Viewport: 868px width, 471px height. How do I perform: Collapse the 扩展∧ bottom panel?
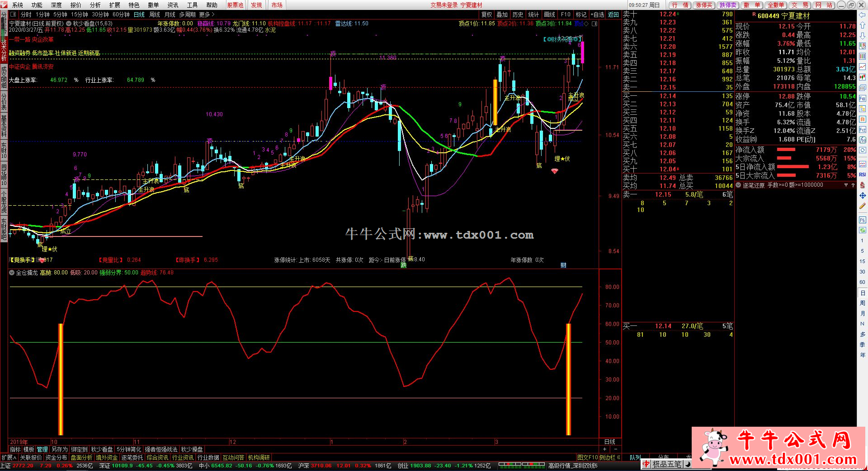[9, 457]
